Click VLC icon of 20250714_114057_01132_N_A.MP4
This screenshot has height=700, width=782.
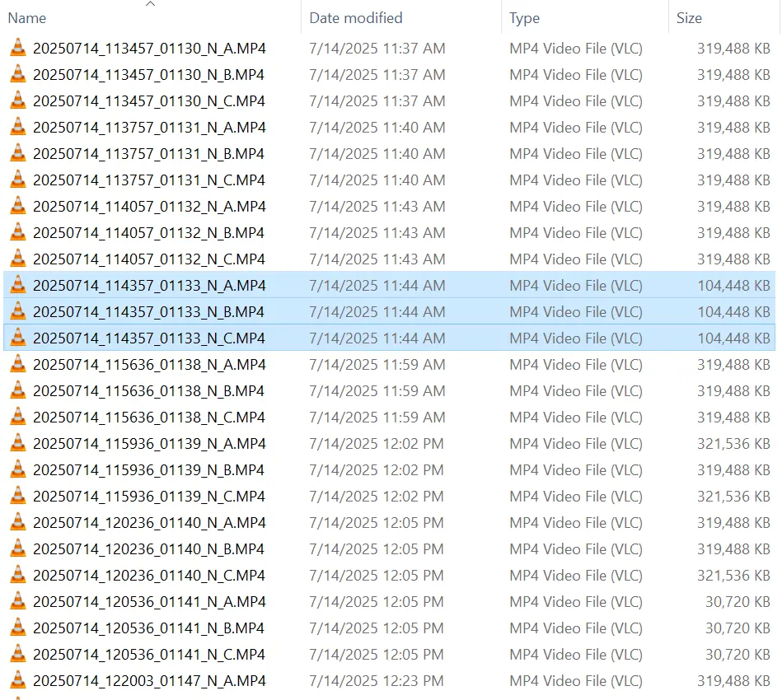18,207
